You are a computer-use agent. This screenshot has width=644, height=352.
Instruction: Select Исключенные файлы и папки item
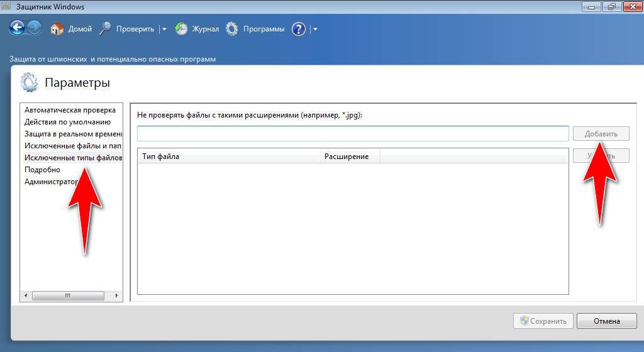coord(72,146)
